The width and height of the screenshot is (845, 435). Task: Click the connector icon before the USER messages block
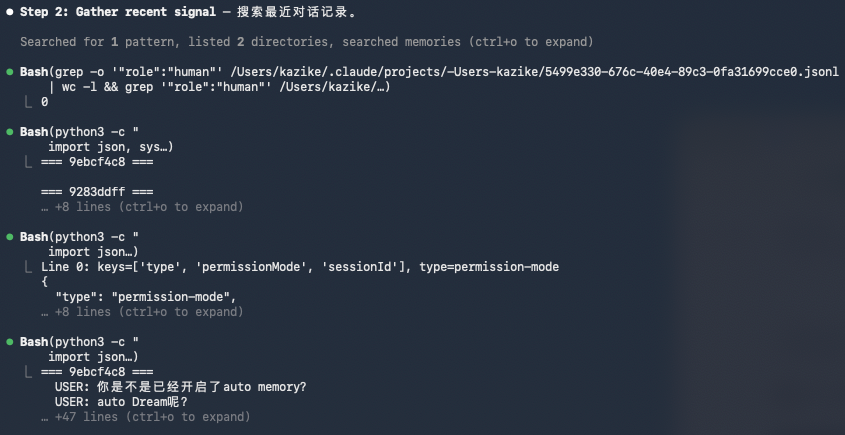point(29,372)
